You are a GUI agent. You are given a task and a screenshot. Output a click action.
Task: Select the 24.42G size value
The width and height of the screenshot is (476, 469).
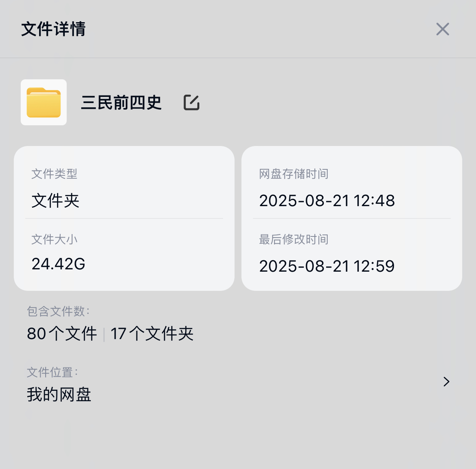pyautogui.click(x=58, y=264)
